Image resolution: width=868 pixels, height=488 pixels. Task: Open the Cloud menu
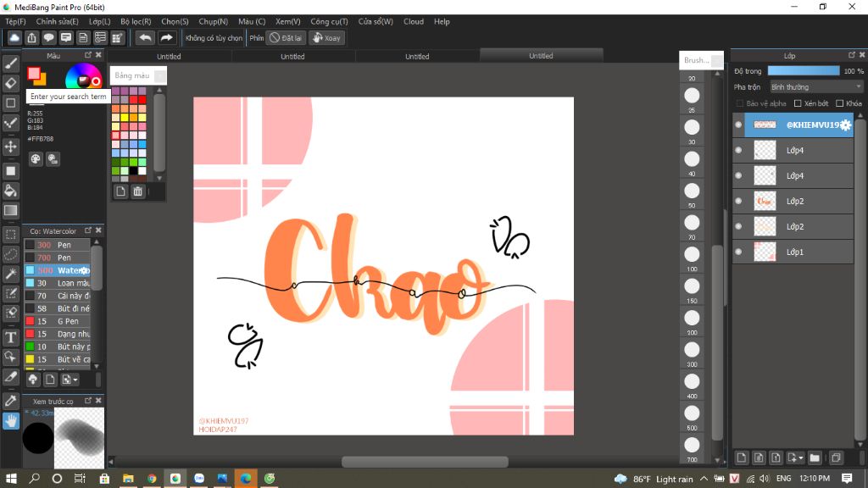[x=414, y=21]
